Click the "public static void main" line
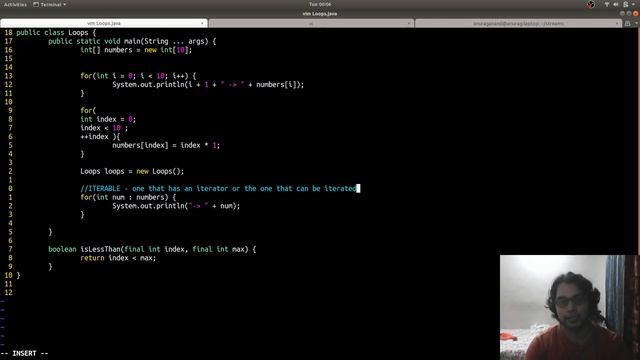The width and height of the screenshot is (640, 360). click(x=132, y=41)
